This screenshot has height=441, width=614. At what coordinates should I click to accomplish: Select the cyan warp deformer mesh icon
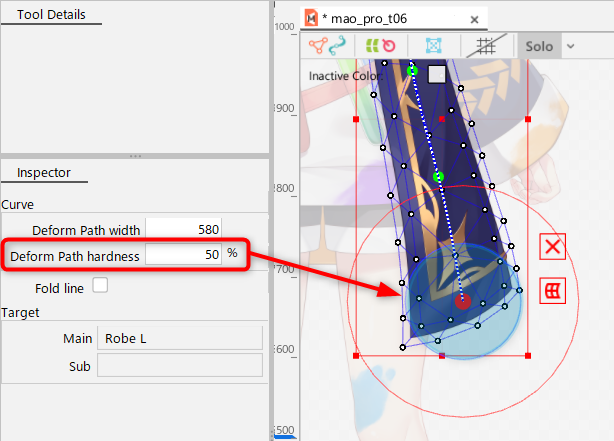tap(434, 46)
